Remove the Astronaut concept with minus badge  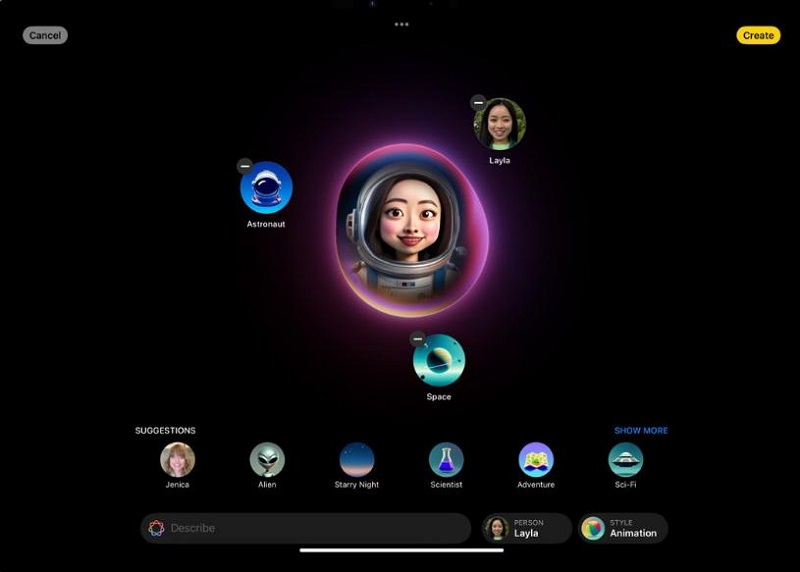pyautogui.click(x=245, y=166)
